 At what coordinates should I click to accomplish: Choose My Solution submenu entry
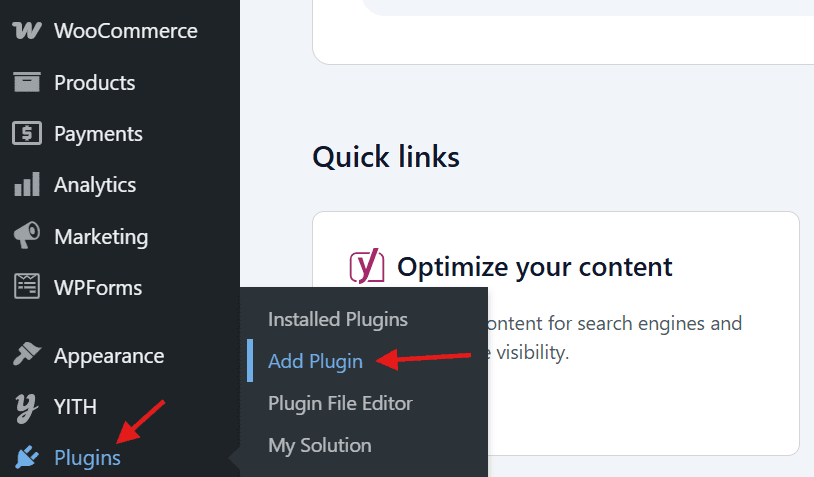point(319,445)
